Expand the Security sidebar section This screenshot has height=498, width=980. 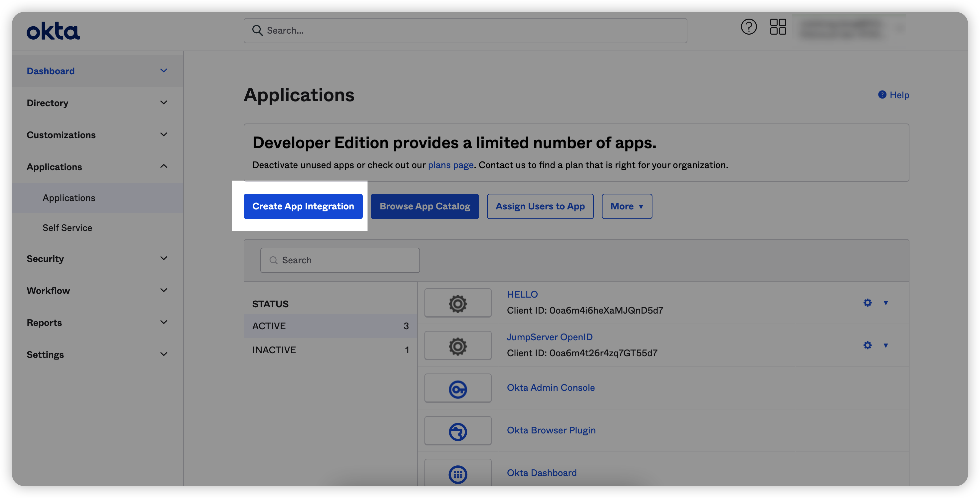[x=97, y=259]
